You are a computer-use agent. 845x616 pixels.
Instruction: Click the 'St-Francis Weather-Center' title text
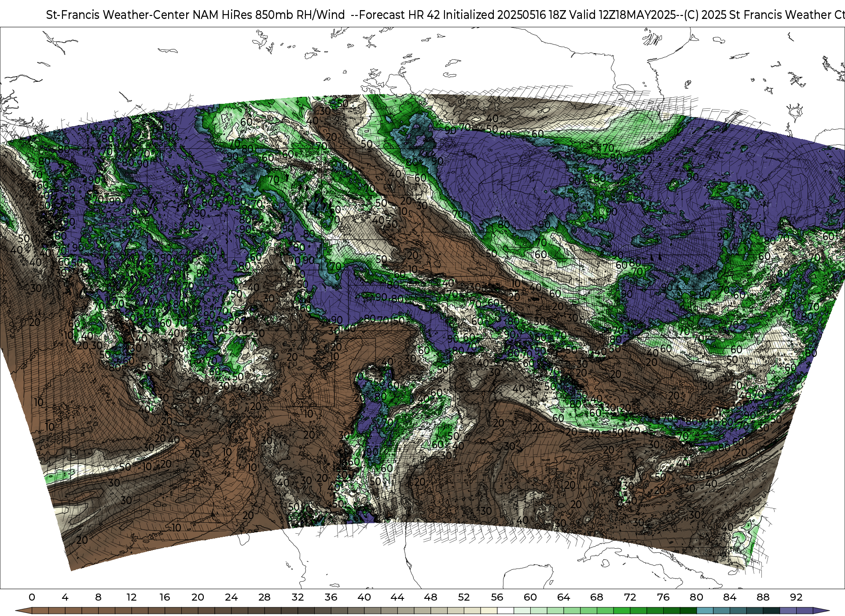pyautogui.click(x=118, y=15)
